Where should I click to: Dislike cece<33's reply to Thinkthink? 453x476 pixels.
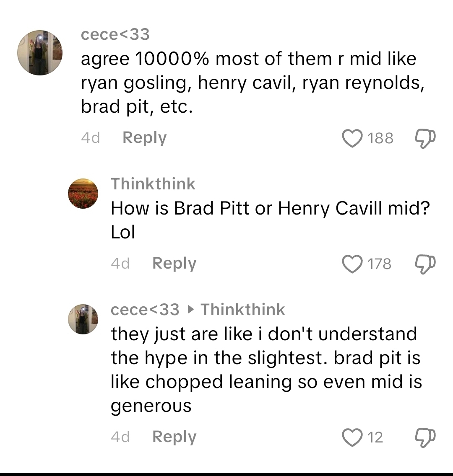pyautogui.click(x=425, y=437)
